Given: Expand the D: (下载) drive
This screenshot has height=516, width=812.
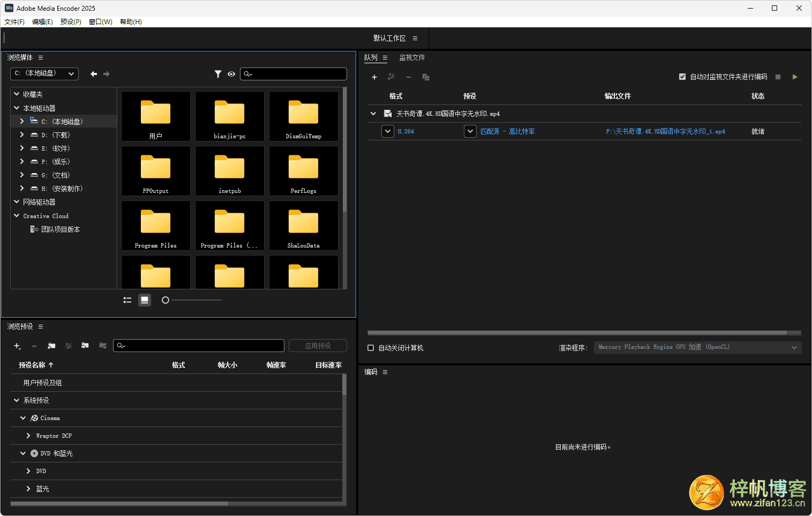Looking at the screenshot, I should click(22, 134).
